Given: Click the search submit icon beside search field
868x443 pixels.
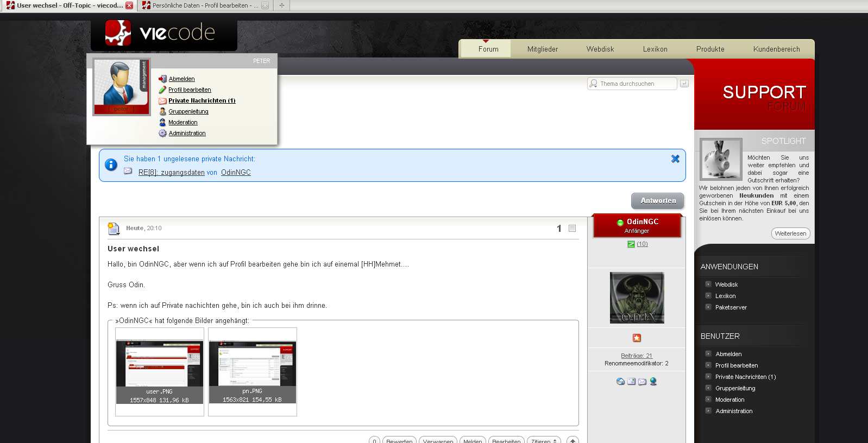Looking at the screenshot, I should coord(684,84).
